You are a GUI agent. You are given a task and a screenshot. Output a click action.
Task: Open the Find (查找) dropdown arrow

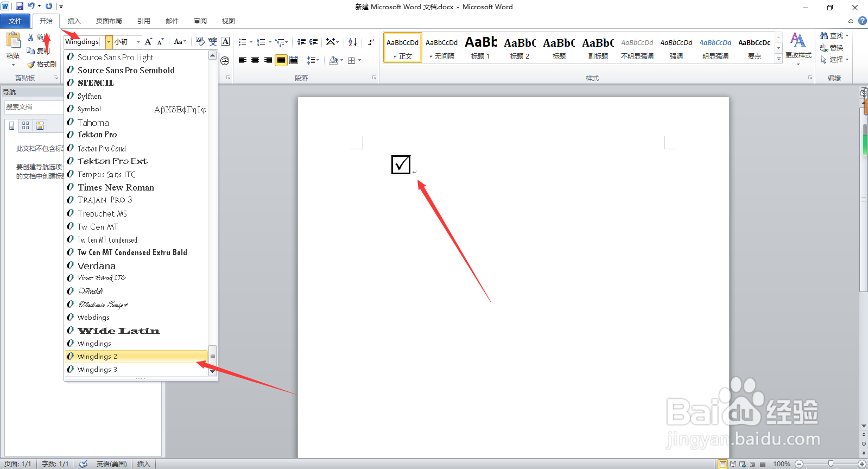pyautogui.click(x=847, y=36)
